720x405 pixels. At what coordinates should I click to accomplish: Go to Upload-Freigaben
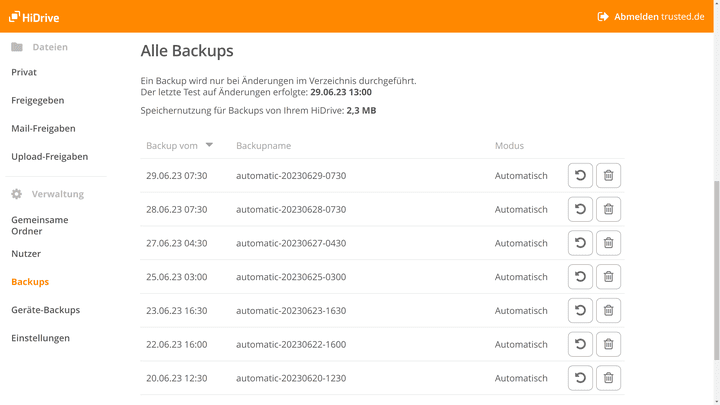pyautogui.click(x=50, y=157)
